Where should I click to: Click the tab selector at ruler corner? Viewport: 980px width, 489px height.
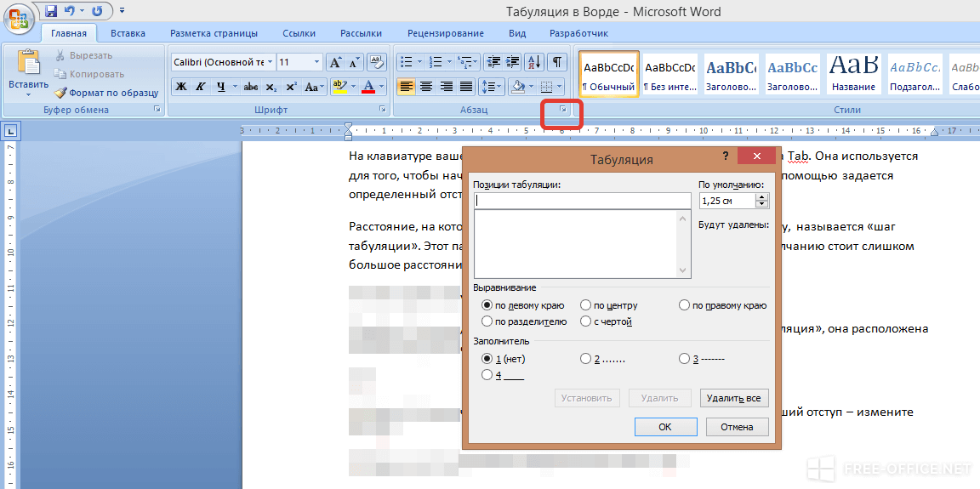point(12,131)
